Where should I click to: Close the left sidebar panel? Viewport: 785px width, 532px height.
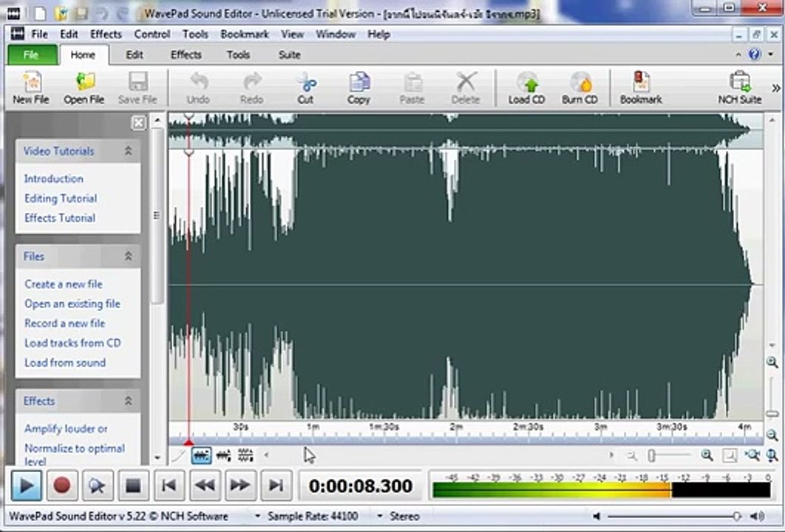pyautogui.click(x=139, y=123)
